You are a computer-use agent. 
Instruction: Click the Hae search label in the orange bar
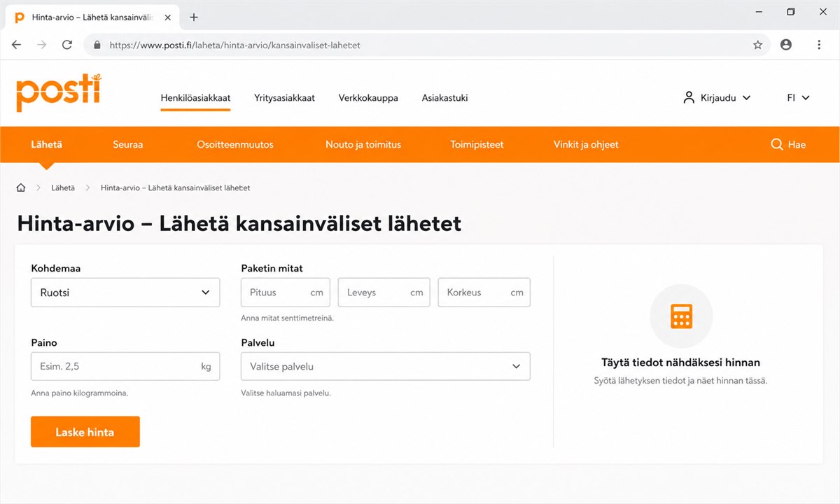[x=797, y=144]
